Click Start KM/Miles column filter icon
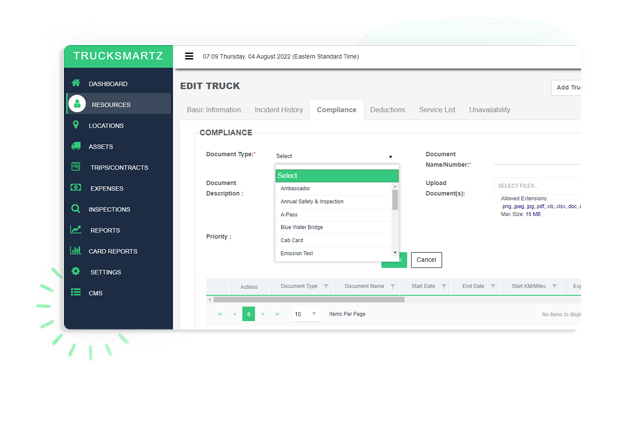The width and height of the screenshot is (630, 434). (x=554, y=287)
